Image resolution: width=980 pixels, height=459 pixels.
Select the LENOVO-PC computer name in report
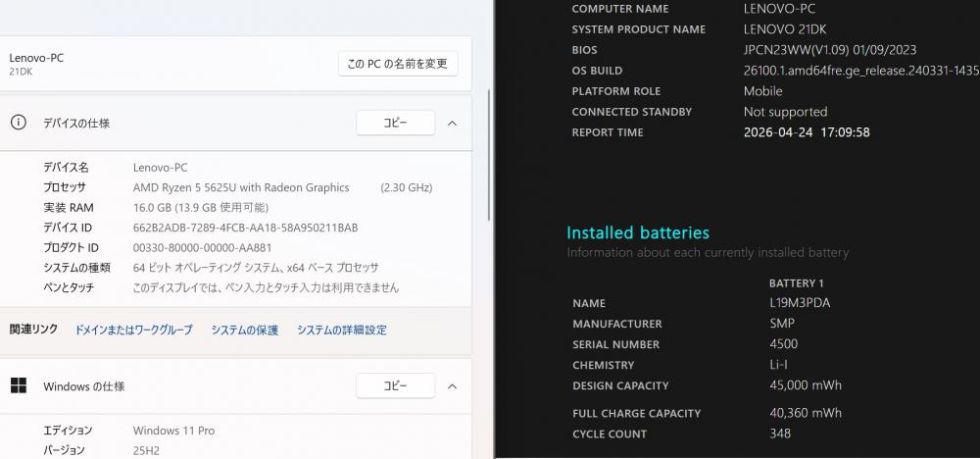(x=779, y=9)
